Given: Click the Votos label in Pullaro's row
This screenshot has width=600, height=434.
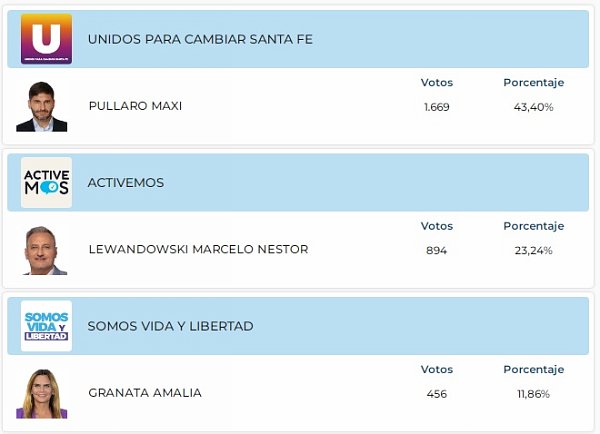Looking at the screenshot, I should (437, 82).
